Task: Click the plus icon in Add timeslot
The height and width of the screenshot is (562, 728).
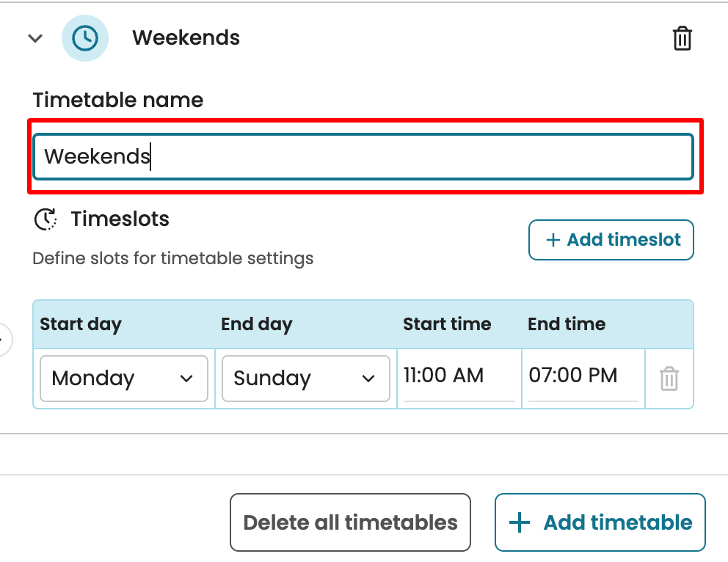Action: 553,240
